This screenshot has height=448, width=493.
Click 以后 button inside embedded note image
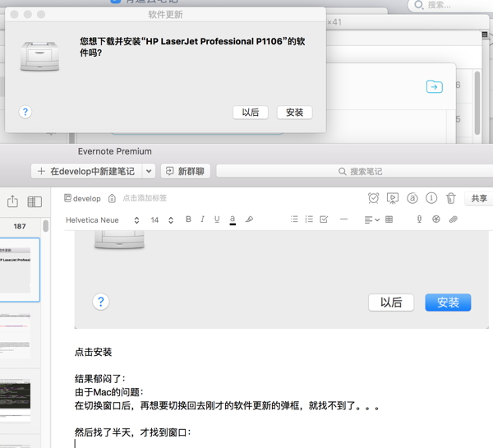tap(391, 303)
